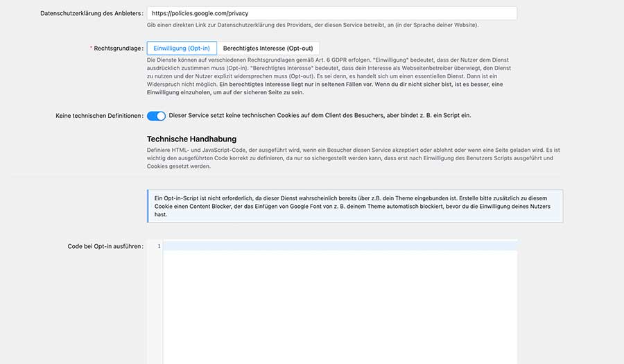Viewport: 624px width, 364px height.
Task: Click the "Code bei Opt-in ausführen" label
Action: pyautogui.click(x=105, y=246)
